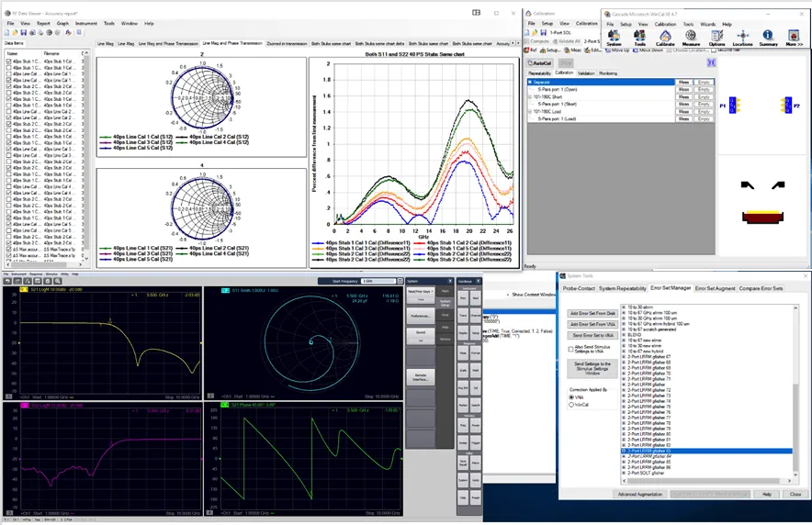
Task: Select the WinCal correction radio button
Action: [x=571, y=405]
